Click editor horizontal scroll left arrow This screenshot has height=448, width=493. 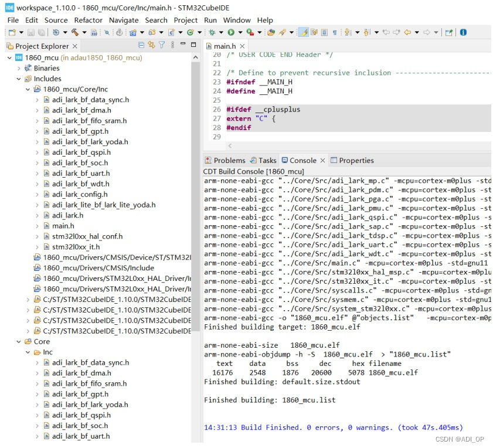point(230,145)
